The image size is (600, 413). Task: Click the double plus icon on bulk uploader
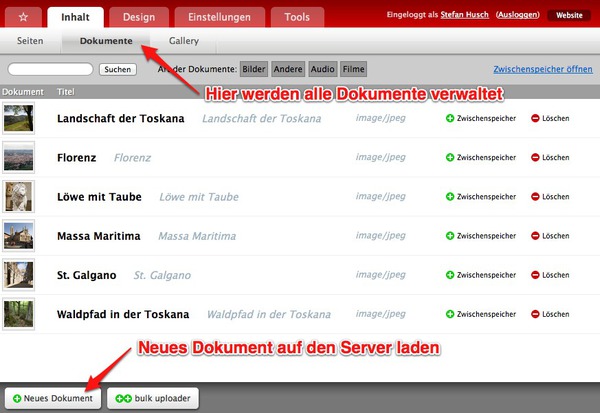pos(124,398)
